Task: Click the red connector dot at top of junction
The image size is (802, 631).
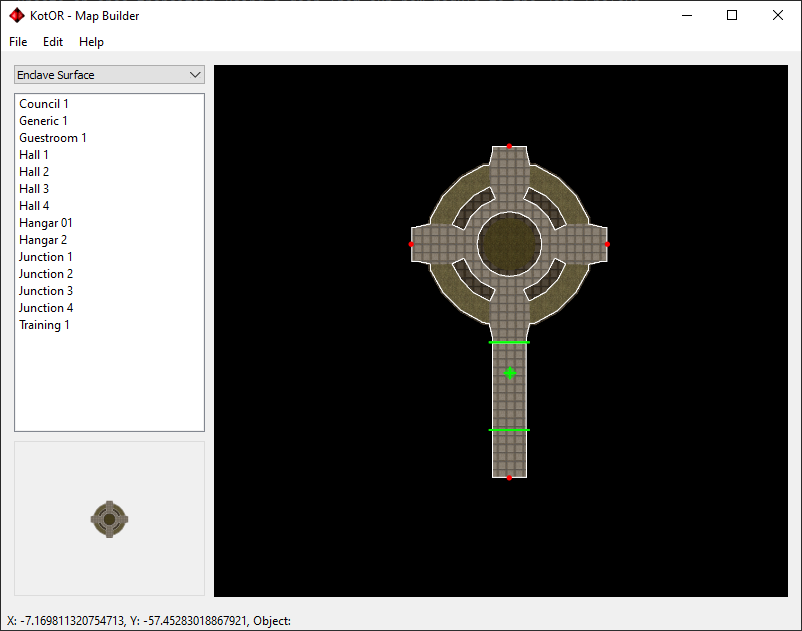Action: 509,146
